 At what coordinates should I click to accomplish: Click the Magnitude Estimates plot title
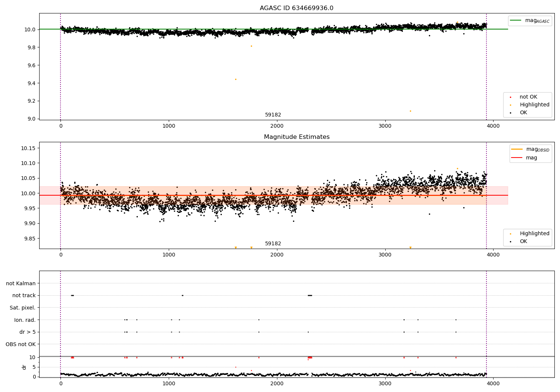pos(296,137)
